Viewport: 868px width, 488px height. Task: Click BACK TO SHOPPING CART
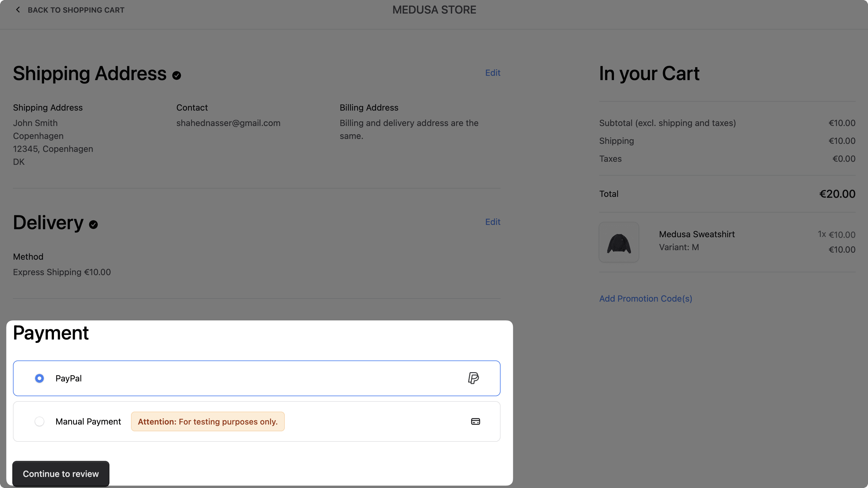coord(76,10)
